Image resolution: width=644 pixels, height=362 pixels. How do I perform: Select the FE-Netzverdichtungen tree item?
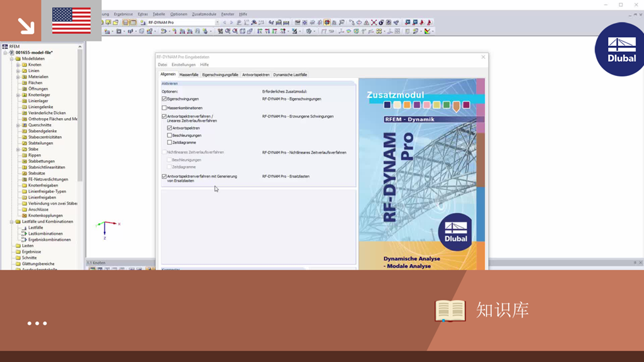click(x=48, y=179)
